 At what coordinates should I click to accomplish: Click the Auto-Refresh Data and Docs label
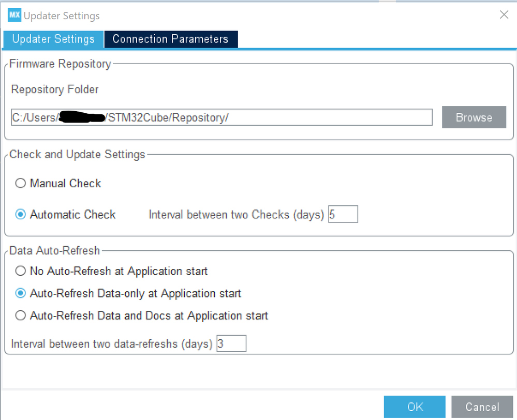[149, 316]
